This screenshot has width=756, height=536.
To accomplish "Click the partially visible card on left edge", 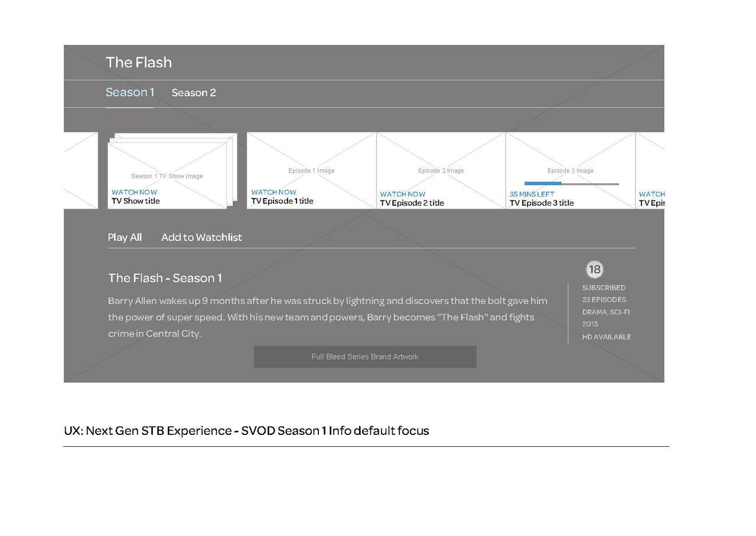I will pyautogui.click(x=80, y=170).
